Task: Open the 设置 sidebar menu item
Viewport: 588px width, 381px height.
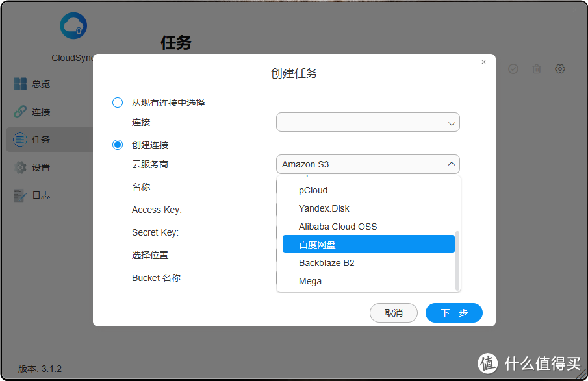Action: (x=49, y=167)
